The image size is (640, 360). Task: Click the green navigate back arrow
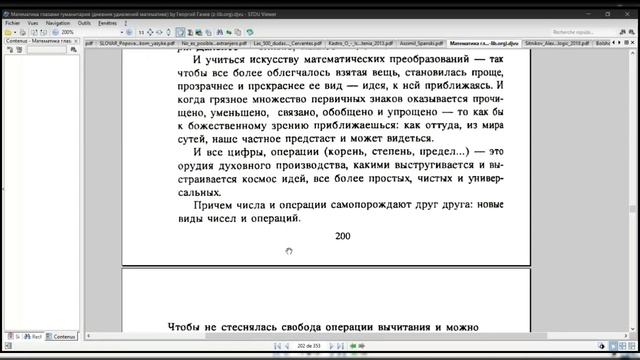click(353, 346)
